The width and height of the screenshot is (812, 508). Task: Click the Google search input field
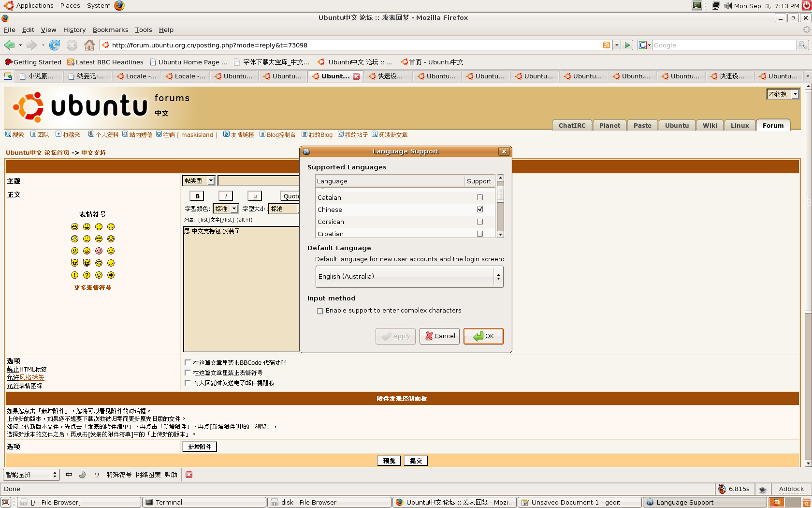pos(724,45)
